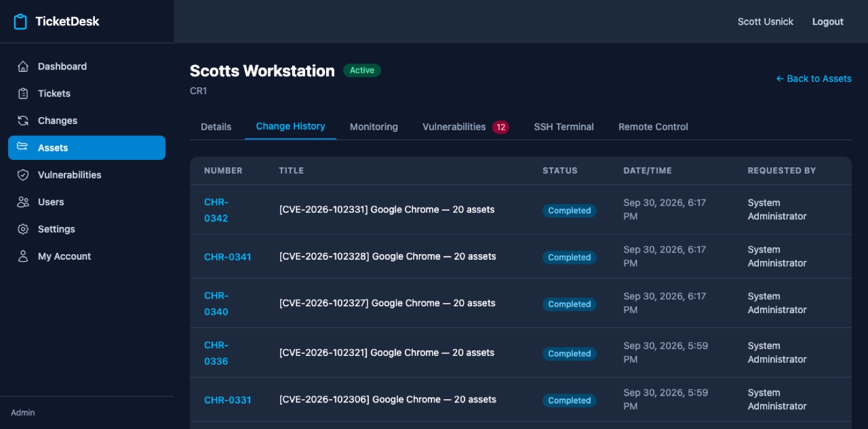
Task: Click the Vulnerabilities shield icon in sidebar
Action: point(23,175)
